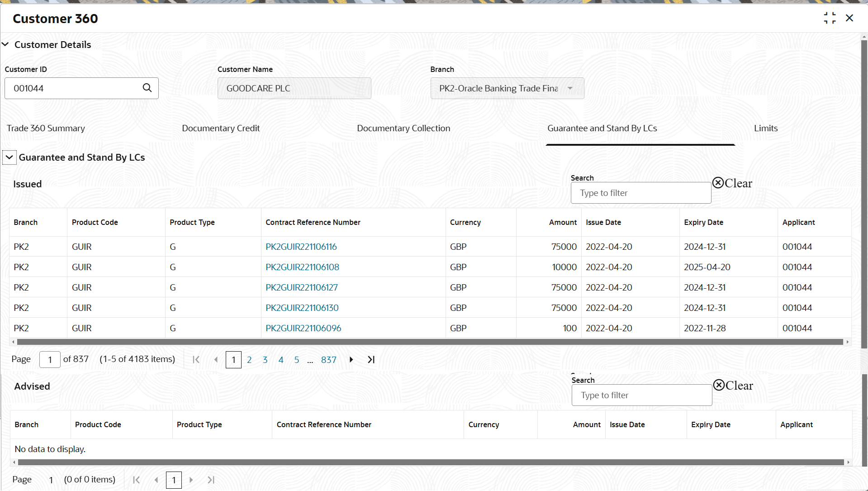Click the Issued page number input box
Screen dimensions: 868x491
(x=50, y=360)
